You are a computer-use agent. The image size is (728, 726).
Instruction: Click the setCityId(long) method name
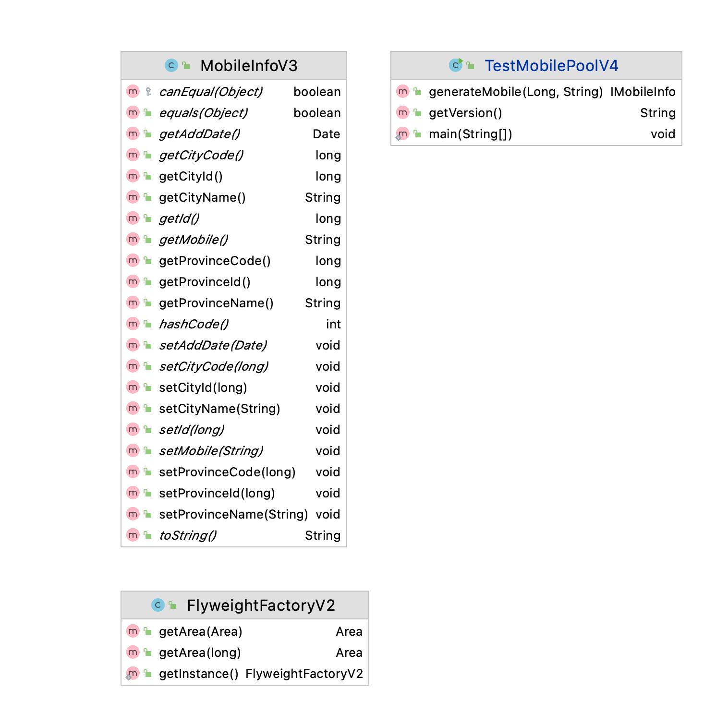click(x=203, y=387)
